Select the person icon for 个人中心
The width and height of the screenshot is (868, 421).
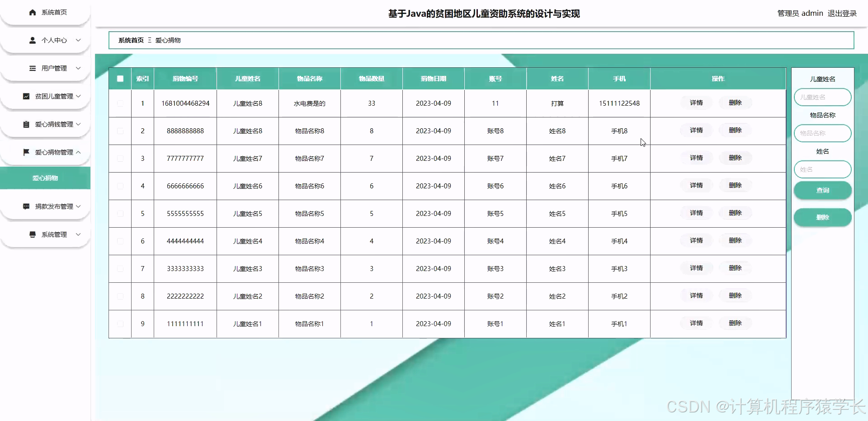tap(32, 40)
